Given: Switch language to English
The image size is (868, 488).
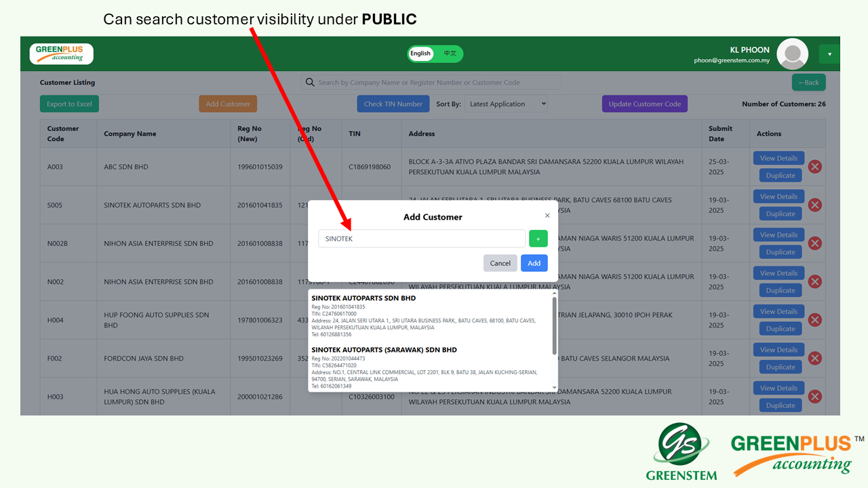Looking at the screenshot, I should point(420,54).
